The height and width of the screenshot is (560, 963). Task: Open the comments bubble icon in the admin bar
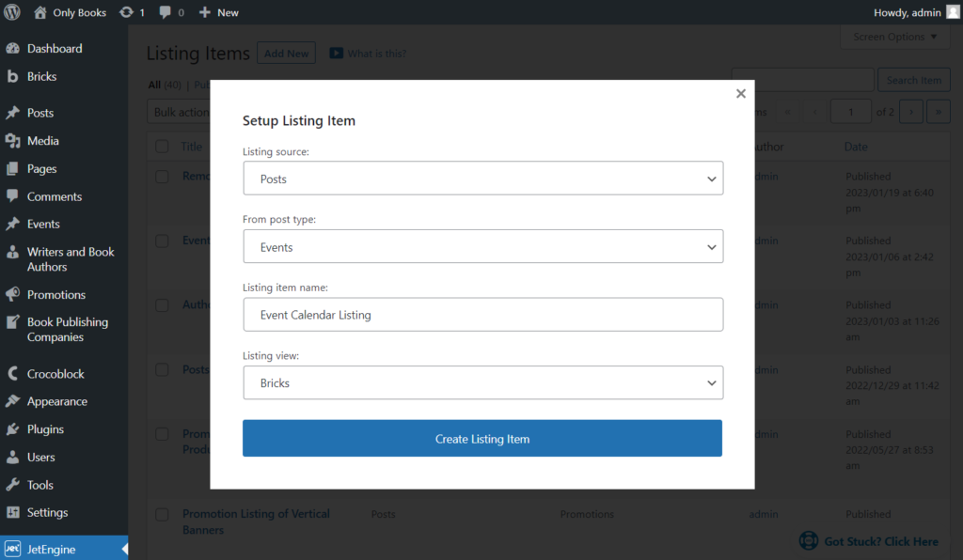165,12
